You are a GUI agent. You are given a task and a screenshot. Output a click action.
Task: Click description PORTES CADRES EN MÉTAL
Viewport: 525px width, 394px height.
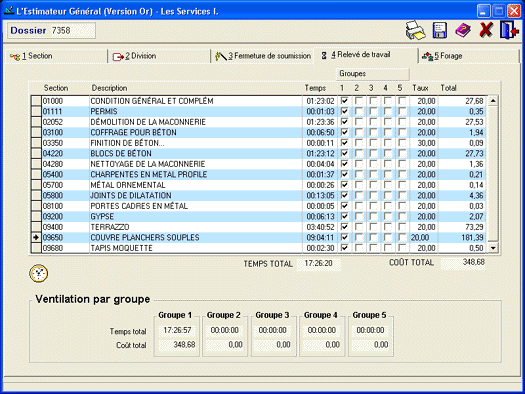pyautogui.click(x=139, y=206)
